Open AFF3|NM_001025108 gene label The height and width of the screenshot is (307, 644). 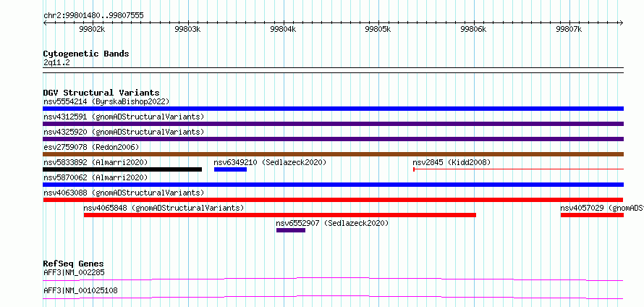click(80, 290)
